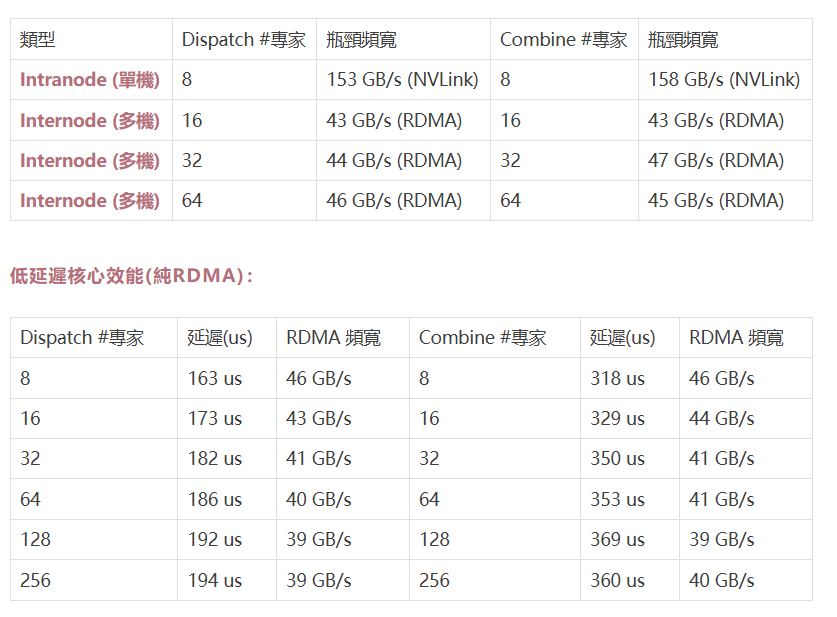837x617 pixels.
Task: Click the 173 us latency cell
Action: (215, 419)
